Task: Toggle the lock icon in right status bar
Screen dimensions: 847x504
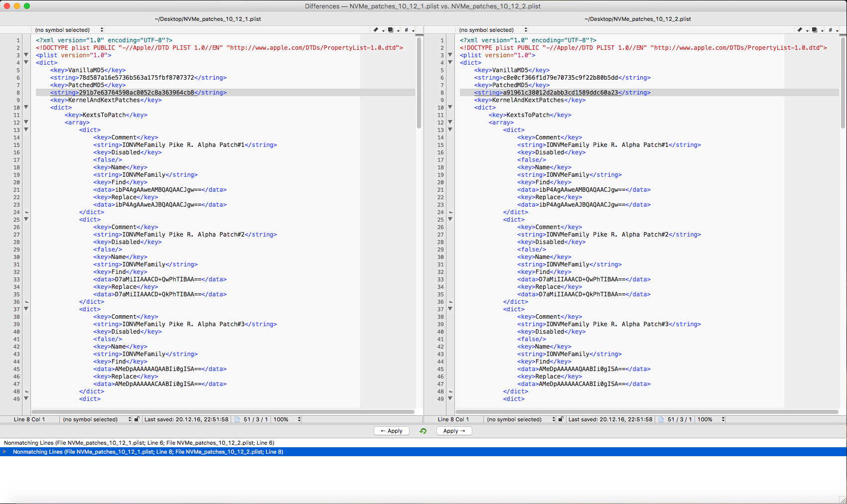Action: coord(561,419)
